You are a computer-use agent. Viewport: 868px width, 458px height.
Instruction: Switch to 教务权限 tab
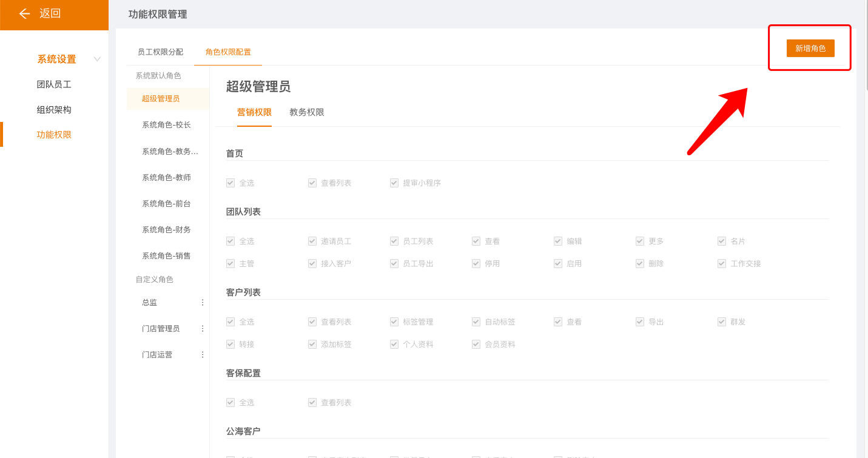coord(307,112)
